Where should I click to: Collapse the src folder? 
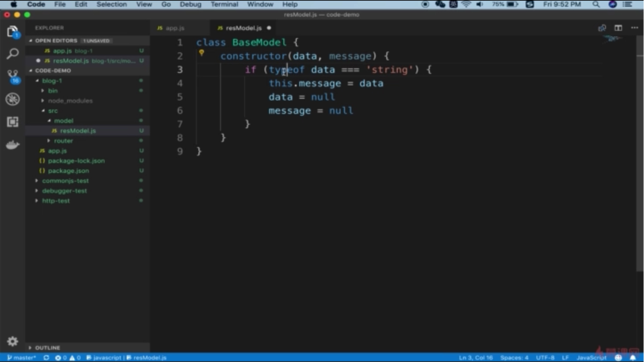pos(43,111)
